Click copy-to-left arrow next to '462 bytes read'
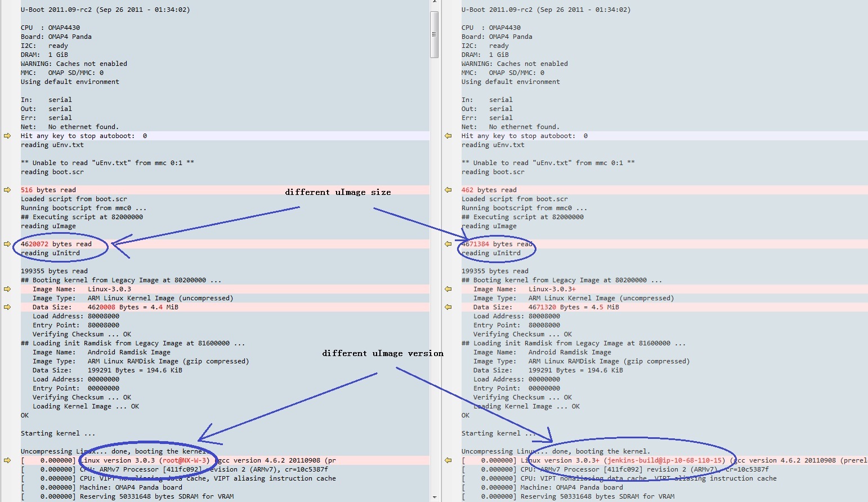 click(x=448, y=190)
